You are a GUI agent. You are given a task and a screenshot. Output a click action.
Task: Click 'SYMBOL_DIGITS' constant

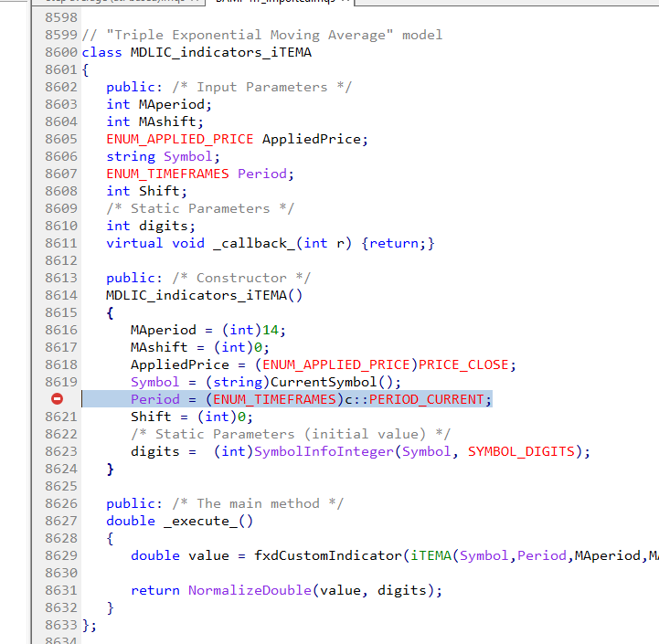coord(521,451)
